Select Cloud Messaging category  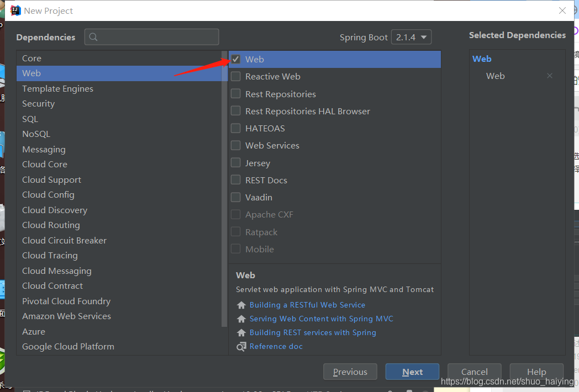[x=119, y=271]
